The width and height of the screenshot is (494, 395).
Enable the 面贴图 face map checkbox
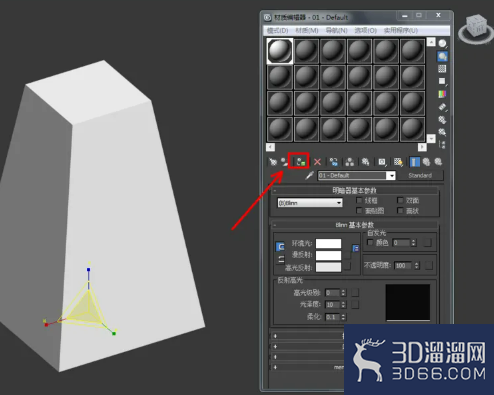click(x=359, y=210)
